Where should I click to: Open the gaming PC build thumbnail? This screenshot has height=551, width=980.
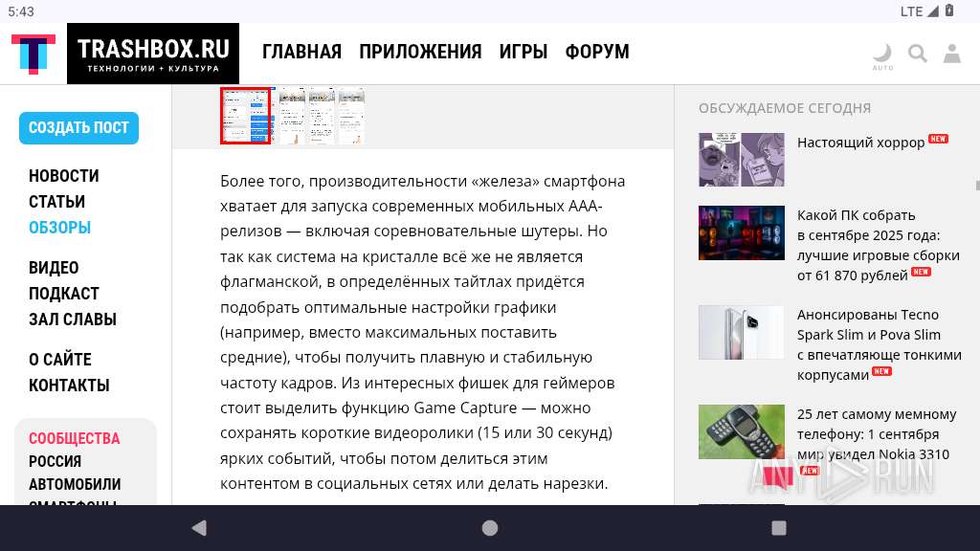click(x=742, y=232)
